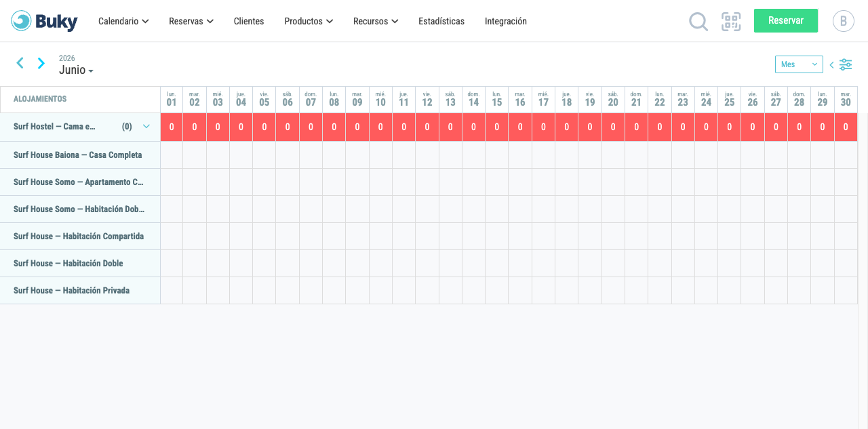This screenshot has width=868, height=429.
Task: Click the Surf Hostel — Cama row label
Action: [x=55, y=127]
